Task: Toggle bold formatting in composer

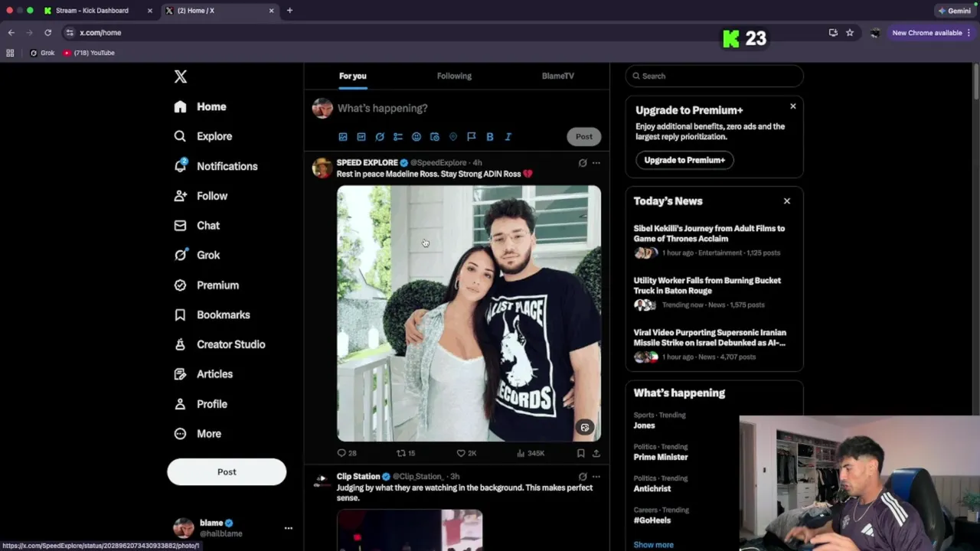Action: point(490,137)
